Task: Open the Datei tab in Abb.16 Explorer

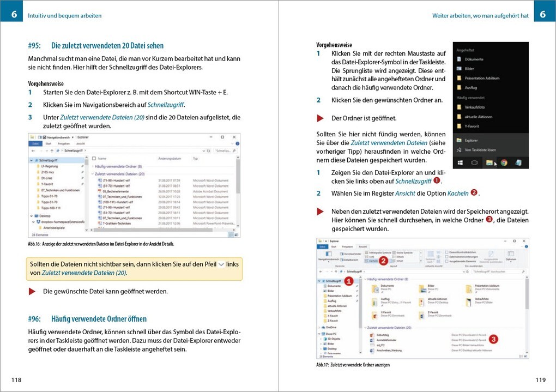Action: (35, 144)
